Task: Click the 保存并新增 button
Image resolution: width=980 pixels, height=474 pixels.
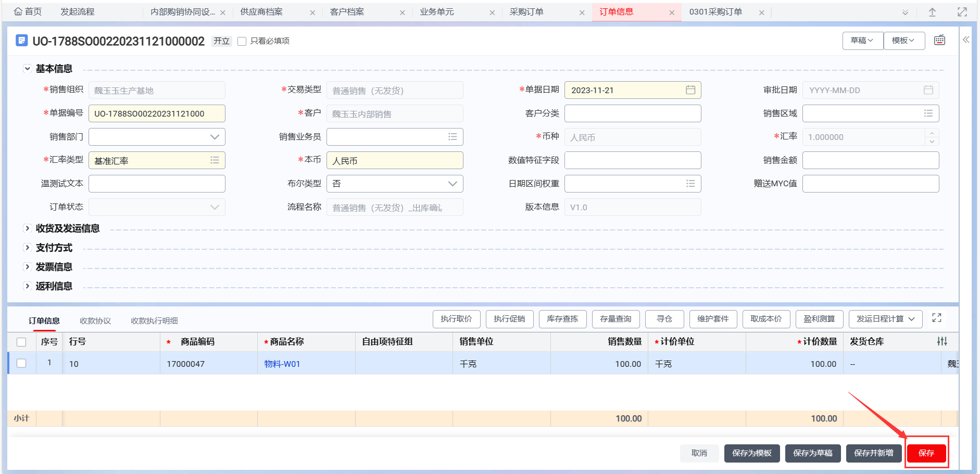Action: (874, 453)
